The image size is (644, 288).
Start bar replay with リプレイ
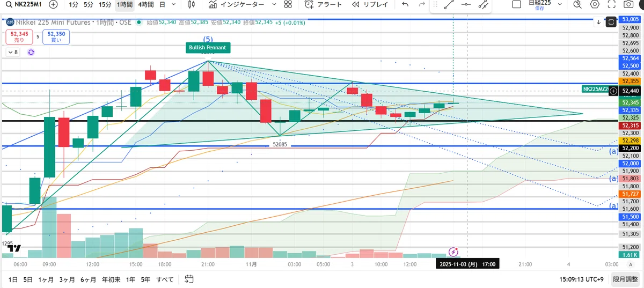370,4
